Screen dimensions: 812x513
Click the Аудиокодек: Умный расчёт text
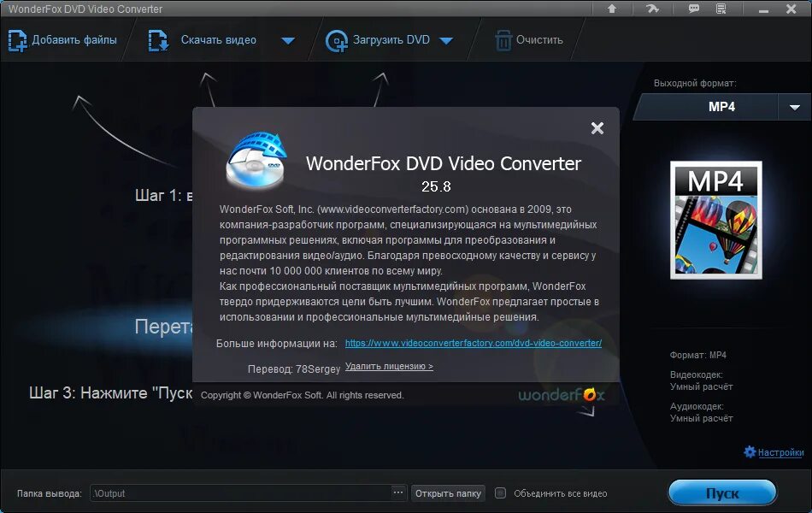701,412
